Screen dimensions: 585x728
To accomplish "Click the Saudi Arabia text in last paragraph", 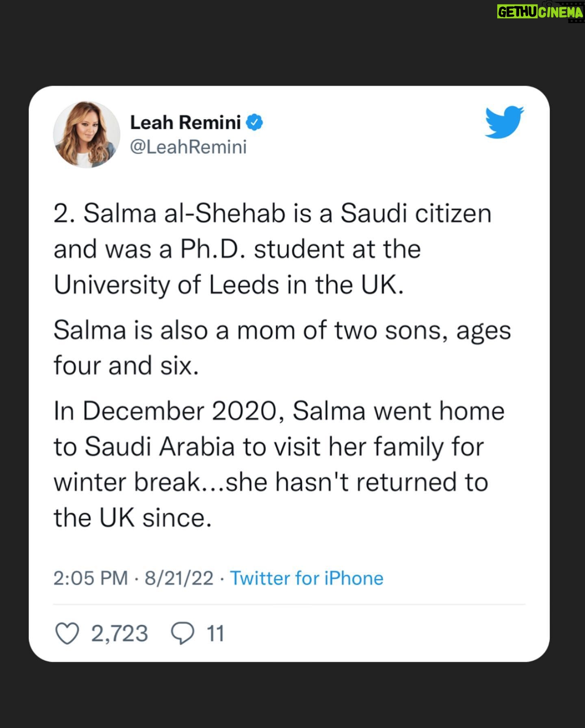I will 160,447.
